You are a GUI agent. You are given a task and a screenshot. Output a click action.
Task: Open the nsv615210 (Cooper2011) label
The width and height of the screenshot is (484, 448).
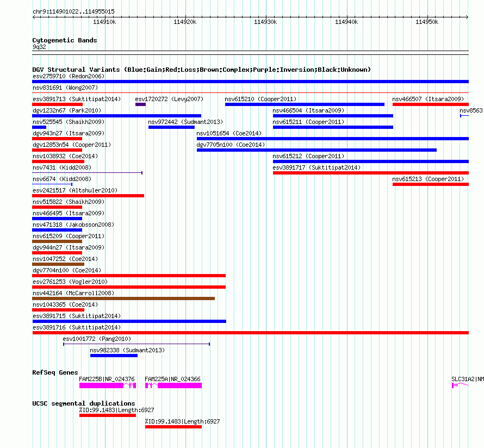pyautogui.click(x=260, y=99)
